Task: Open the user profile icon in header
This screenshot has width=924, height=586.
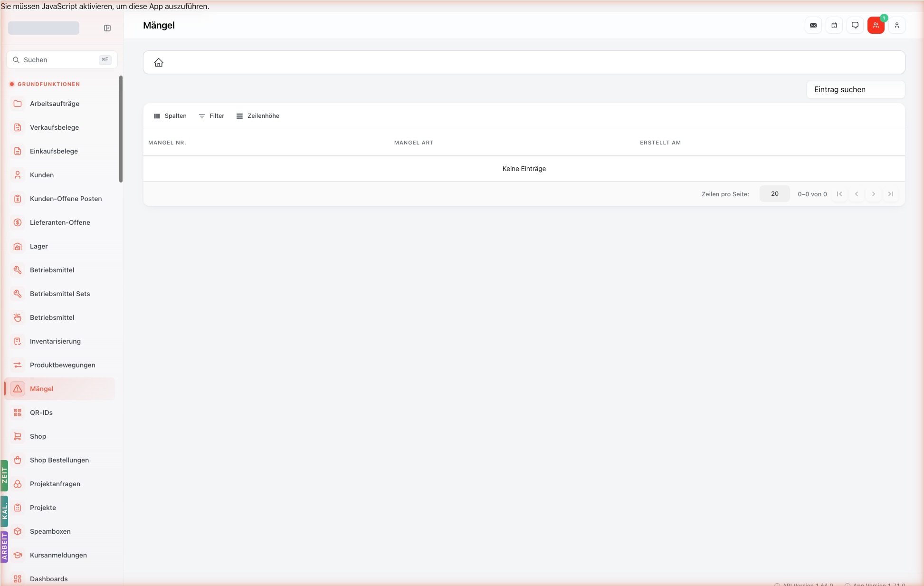Action: coord(897,25)
